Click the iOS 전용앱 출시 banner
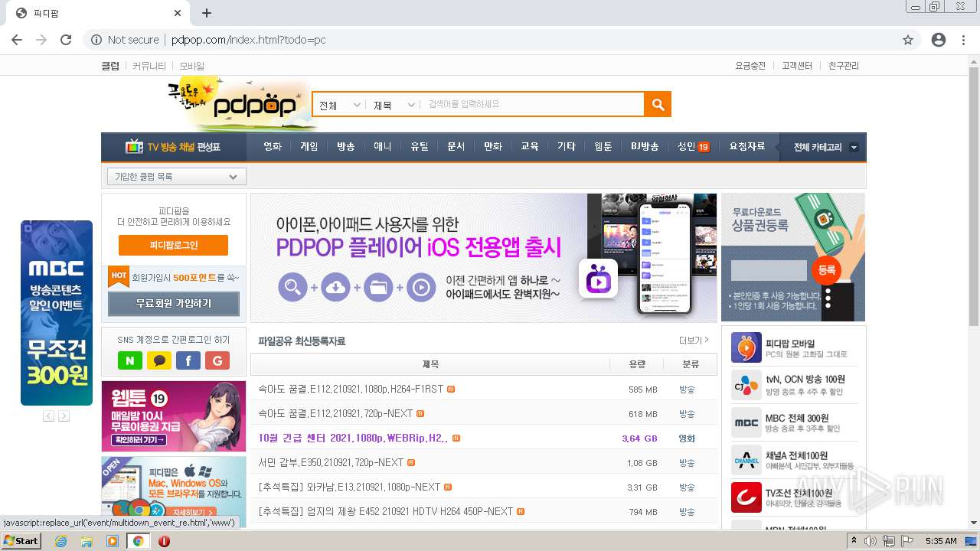 484,257
